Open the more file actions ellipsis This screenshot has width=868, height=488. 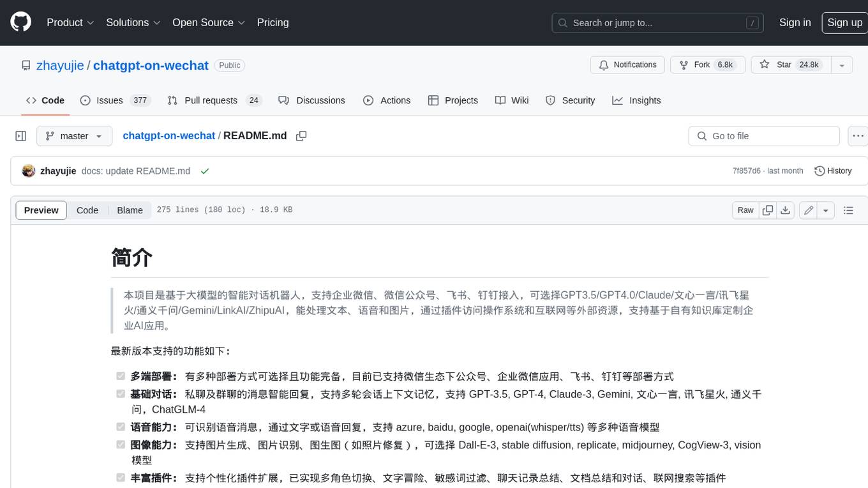pos(858,136)
